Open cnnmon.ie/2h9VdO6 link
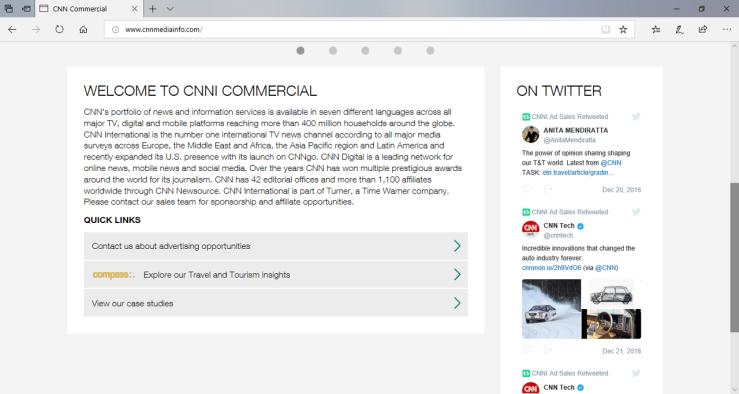This screenshot has height=394, width=739. click(551, 268)
